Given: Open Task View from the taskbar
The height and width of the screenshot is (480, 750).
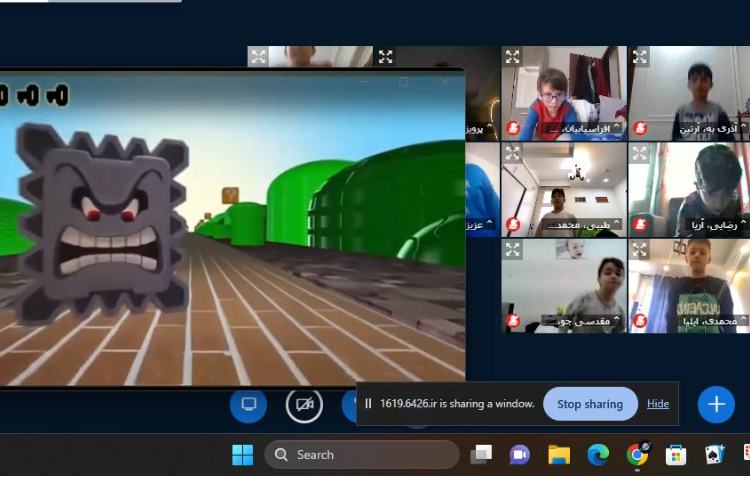Looking at the screenshot, I should click(x=481, y=455).
